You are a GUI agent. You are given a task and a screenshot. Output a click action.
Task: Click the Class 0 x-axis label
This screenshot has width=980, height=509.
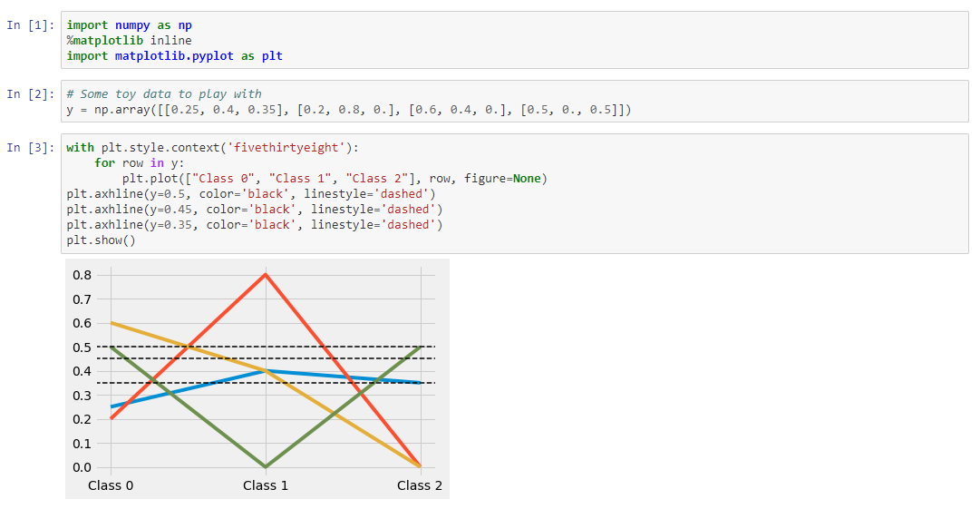tap(111, 486)
